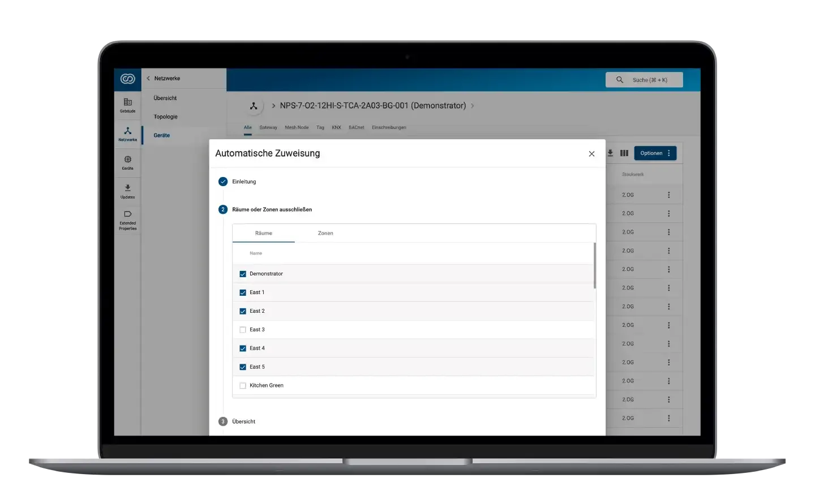Go back via Netzwerke back link
The width and height of the screenshot is (815, 504).
(x=164, y=79)
